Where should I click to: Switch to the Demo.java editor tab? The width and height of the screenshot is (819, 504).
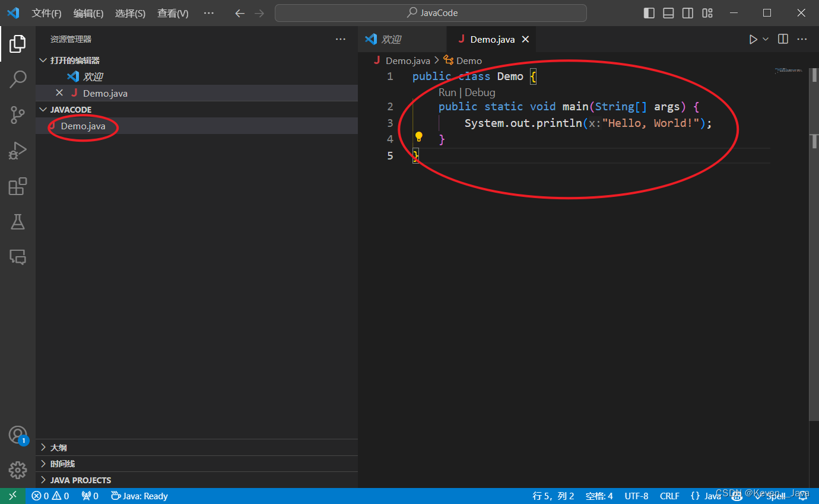492,39
